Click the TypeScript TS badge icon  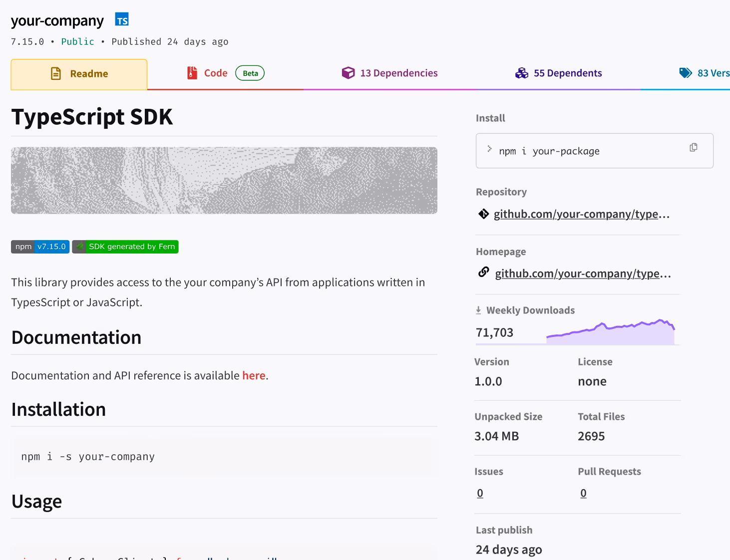[x=122, y=20]
